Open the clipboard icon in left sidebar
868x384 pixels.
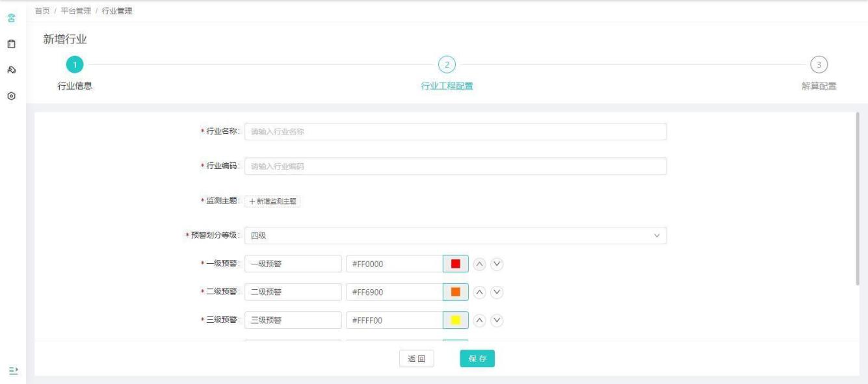(12, 45)
